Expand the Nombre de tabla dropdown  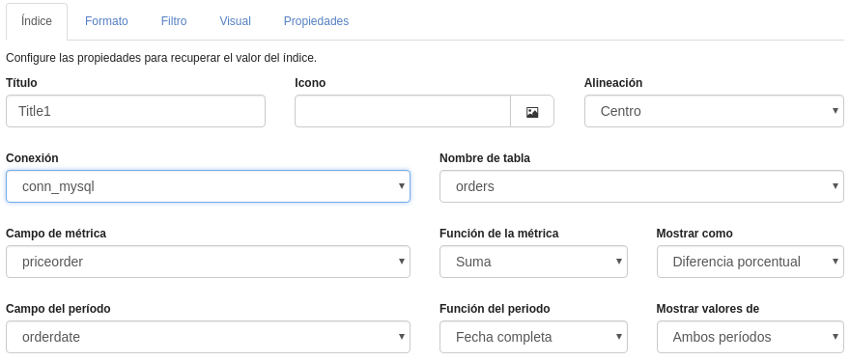coord(642,186)
